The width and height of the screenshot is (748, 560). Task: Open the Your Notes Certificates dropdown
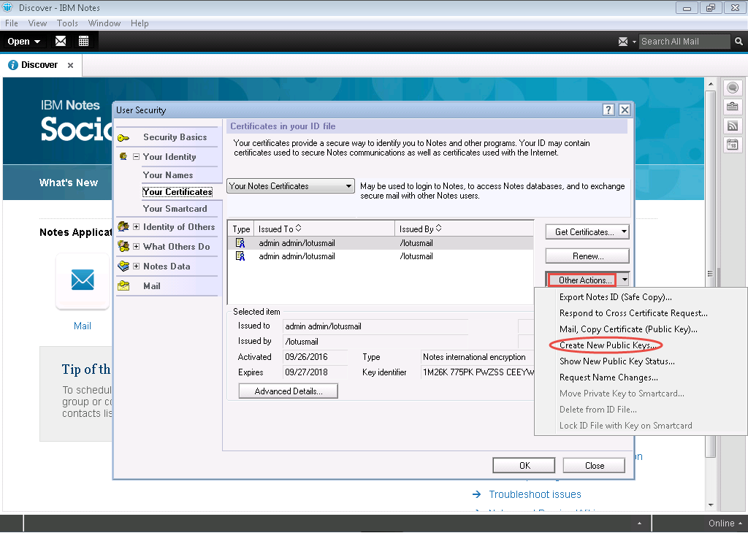[x=291, y=186]
